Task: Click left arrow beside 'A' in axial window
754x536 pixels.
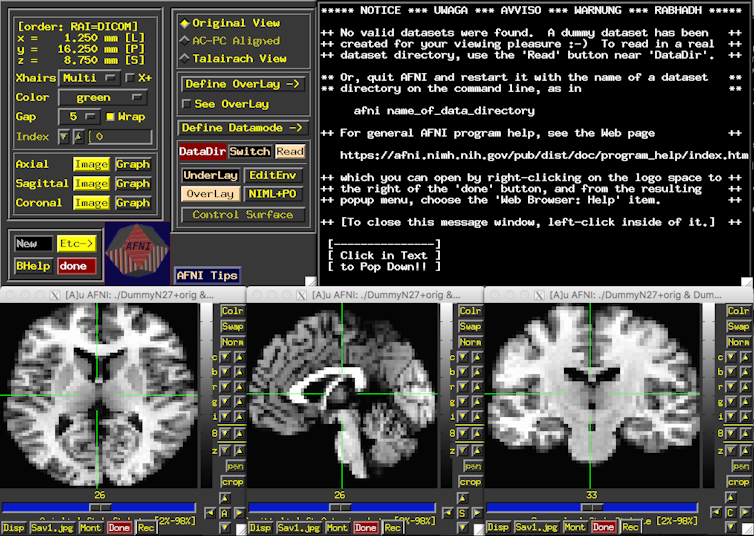Action: [210, 513]
